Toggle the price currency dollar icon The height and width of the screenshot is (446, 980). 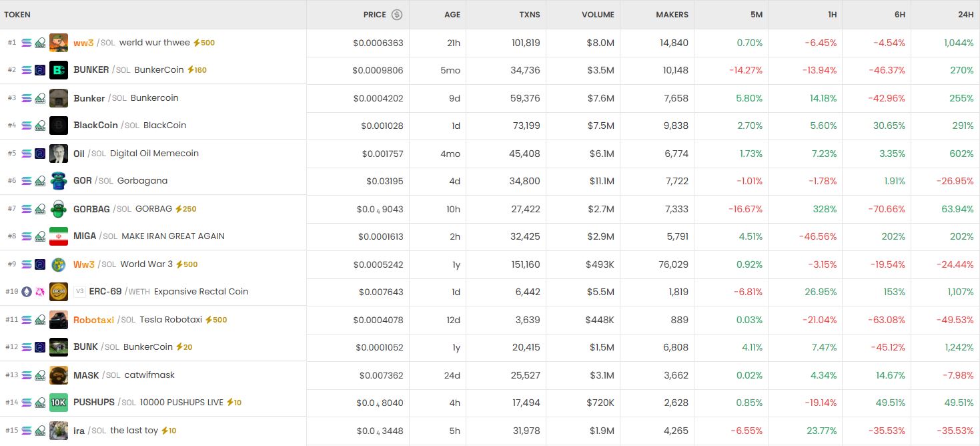[x=397, y=15]
